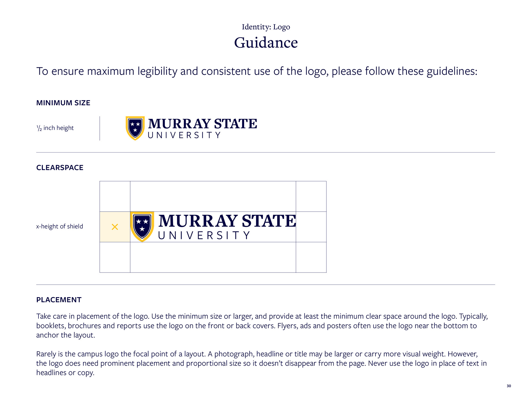
Task: Click the shield icon in the clearspace logo
Action: 142,227
